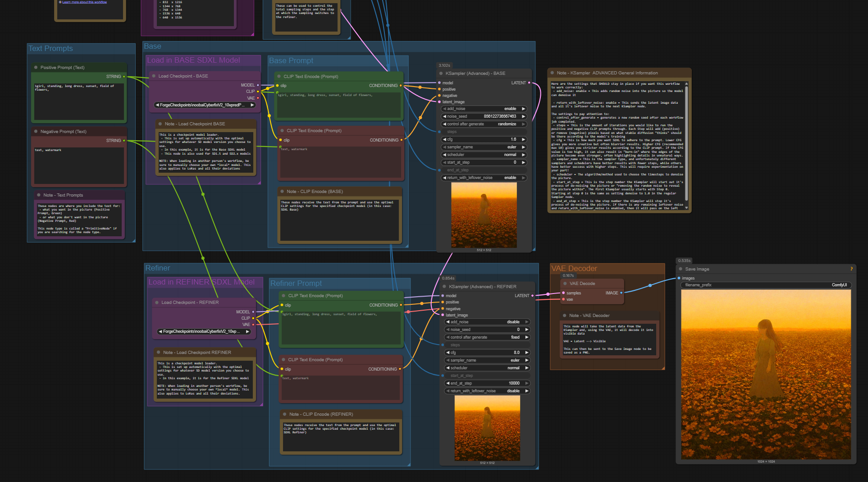Click the Base Prompt positive CLIP Text Encode text box
This screenshot has height=482, width=868.
(x=338, y=105)
